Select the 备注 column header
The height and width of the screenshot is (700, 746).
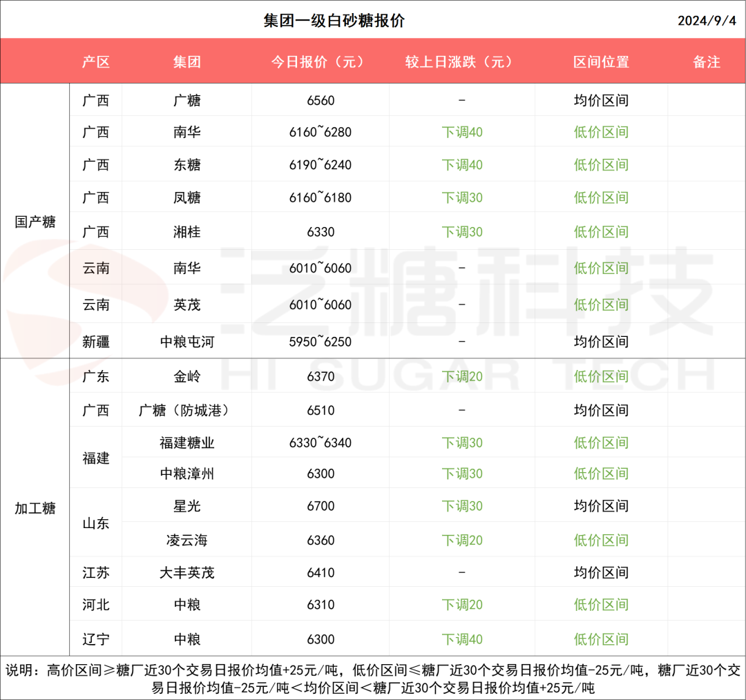[706, 62]
